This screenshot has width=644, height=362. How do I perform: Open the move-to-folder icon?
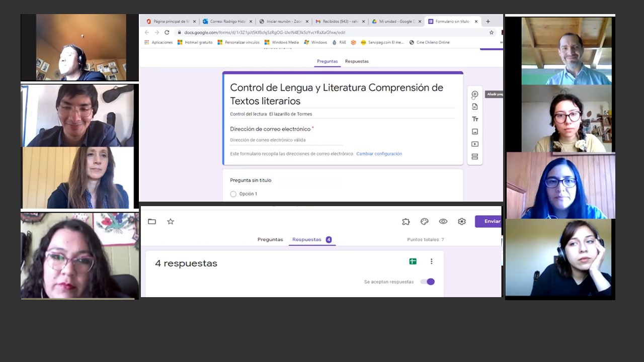pyautogui.click(x=152, y=222)
